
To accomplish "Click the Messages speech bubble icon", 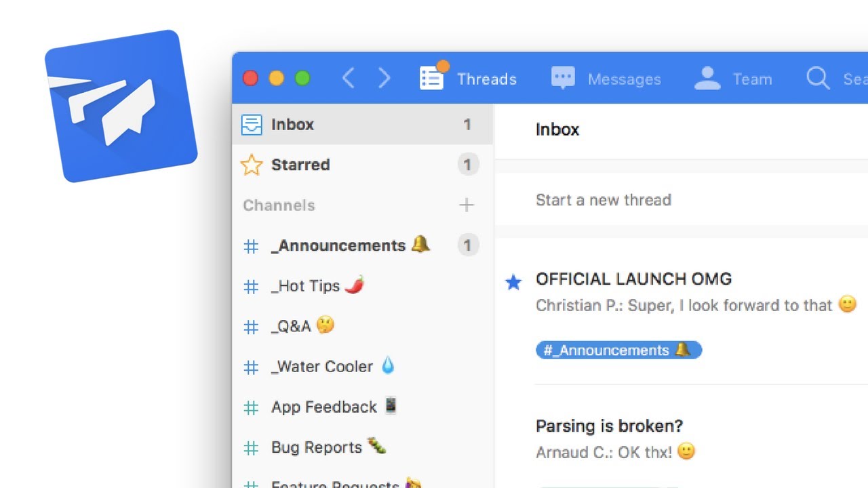I will click(x=563, y=79).
